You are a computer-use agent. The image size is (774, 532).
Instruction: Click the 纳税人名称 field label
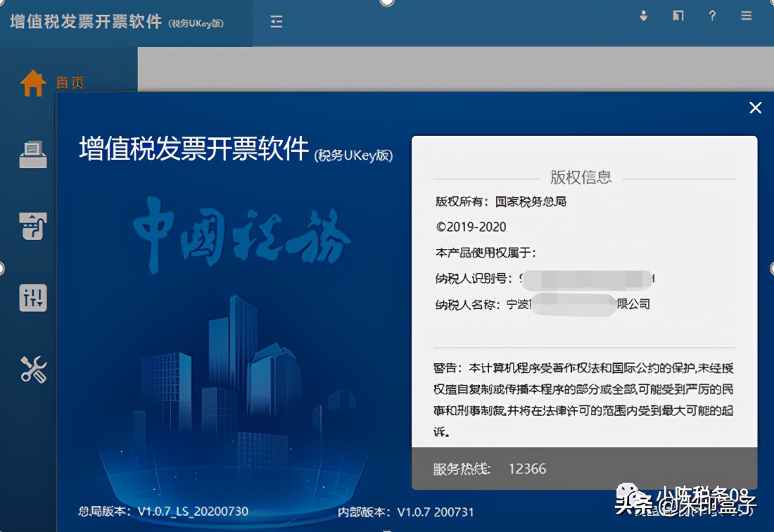467,305
